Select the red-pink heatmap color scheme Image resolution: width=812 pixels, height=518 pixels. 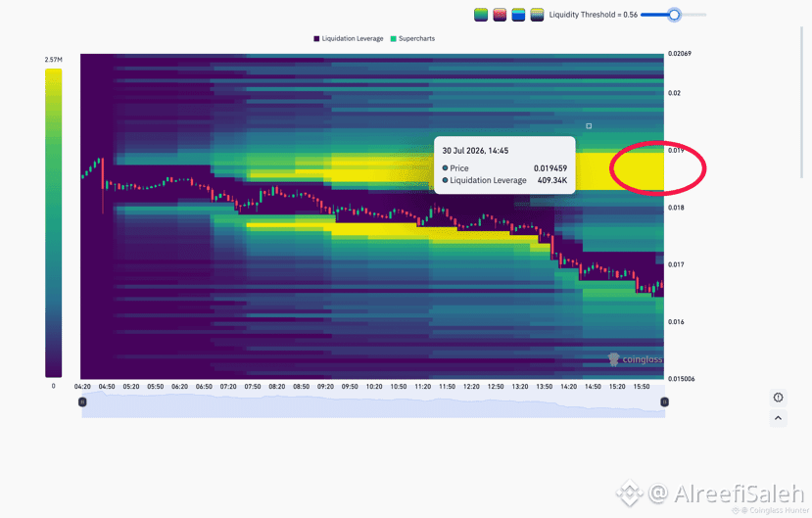500,15
